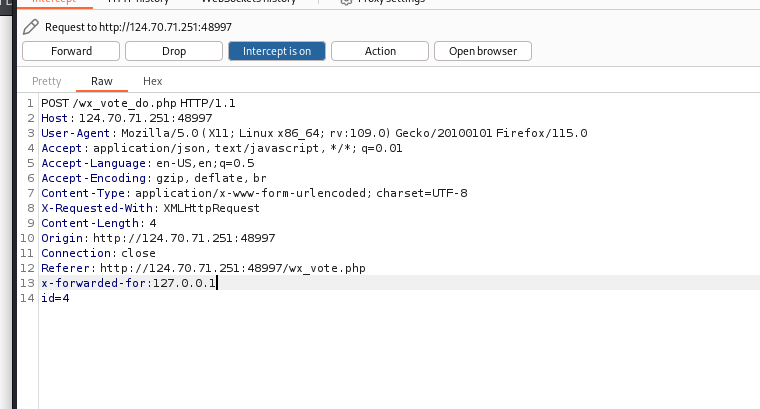Viewport: 760px width, 409px height.
Task: Click on the x-forwarded-for header line
Action: (x=128, y=283)
